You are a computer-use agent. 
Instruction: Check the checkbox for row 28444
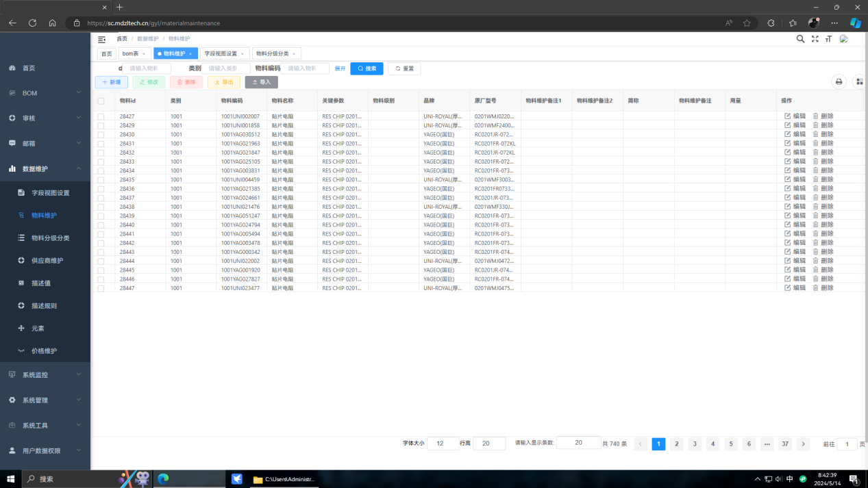pos(101,261)
